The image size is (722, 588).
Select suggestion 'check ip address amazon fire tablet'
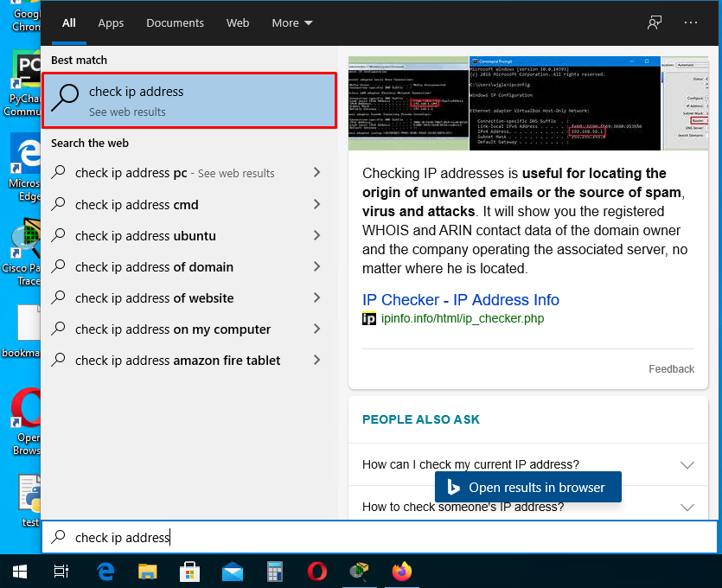tap(175, 361)
